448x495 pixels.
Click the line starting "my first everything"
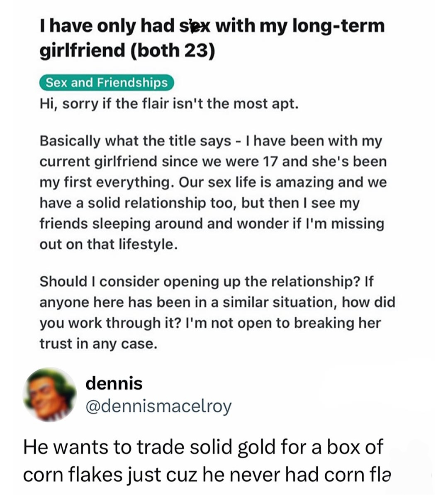point(213,182)
